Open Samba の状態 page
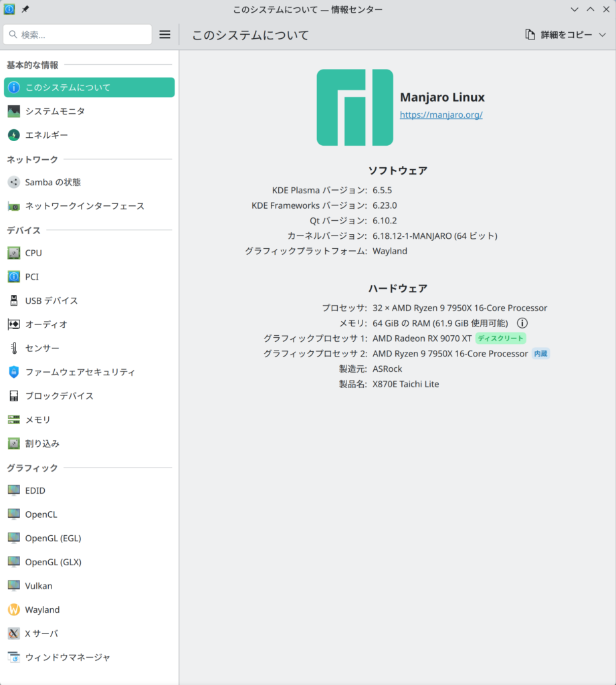The image size is (616, 685). [x=53, y=182]
